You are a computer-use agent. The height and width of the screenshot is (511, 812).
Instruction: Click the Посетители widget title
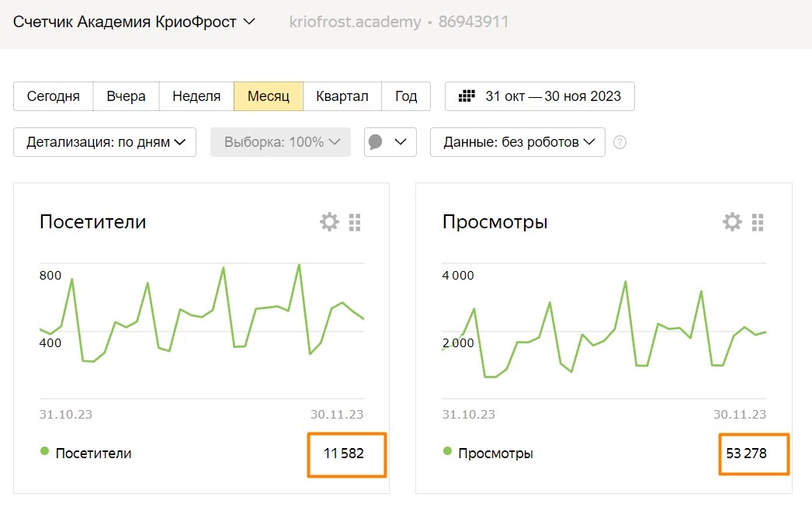(92, 222)
